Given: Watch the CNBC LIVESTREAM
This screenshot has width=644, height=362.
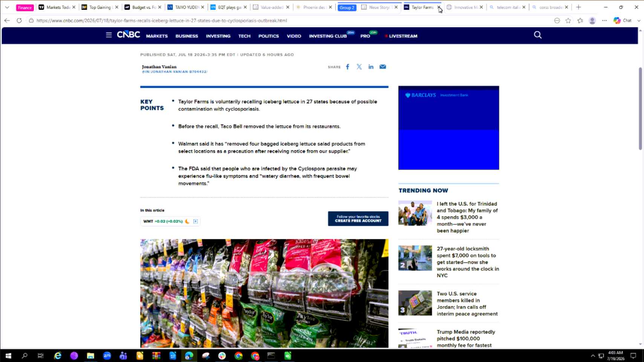Looking at the screenshot, I should 401,36.
